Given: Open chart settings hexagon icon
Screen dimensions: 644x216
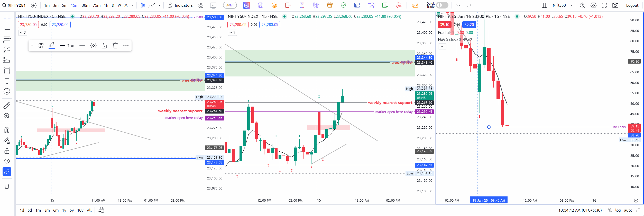Looking at the screenshot, I should 593,5.
